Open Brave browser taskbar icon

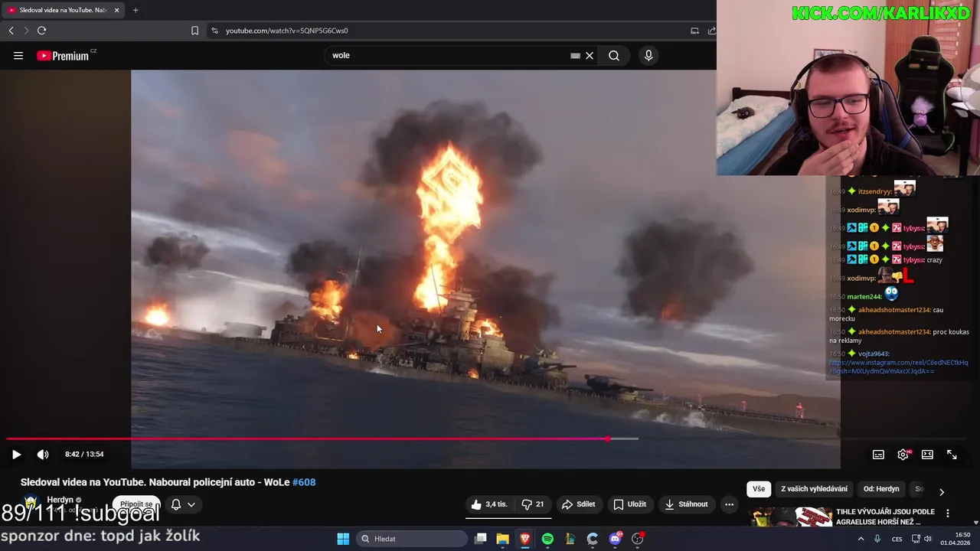click(x=525, y=539)
